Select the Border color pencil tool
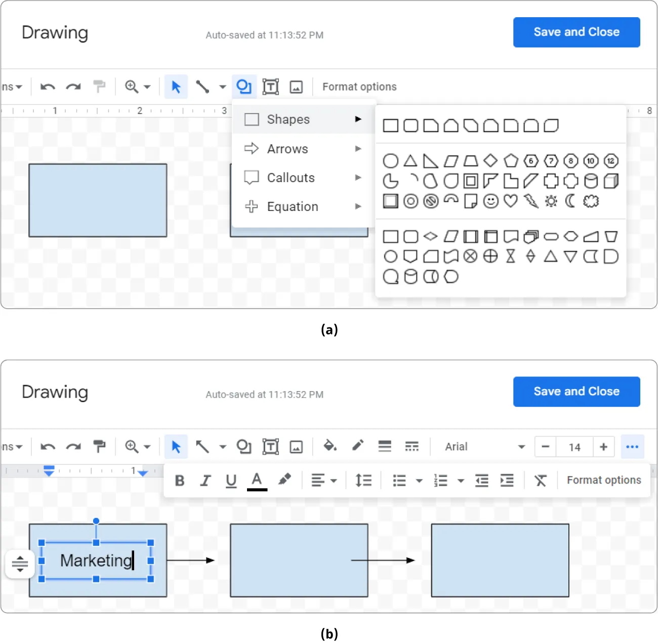 pyautogui.click(x=357, y=447)
